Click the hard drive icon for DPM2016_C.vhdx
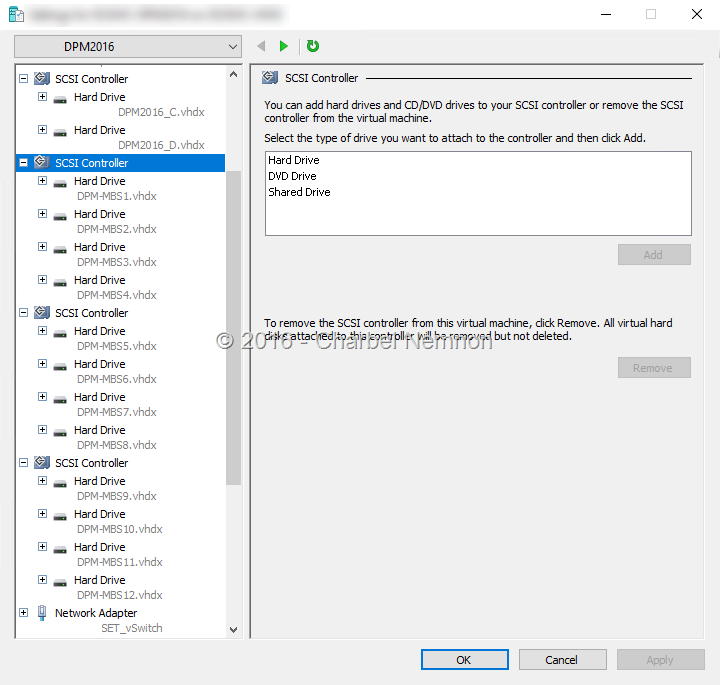Viewport: 720px width, 685px height. pyautogui.click(x=60, y=99)
